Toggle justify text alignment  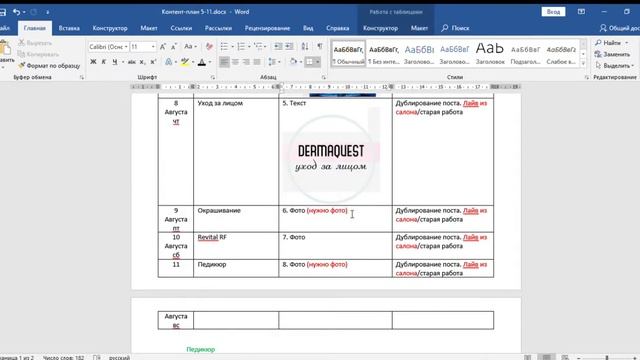coord(257,62)
